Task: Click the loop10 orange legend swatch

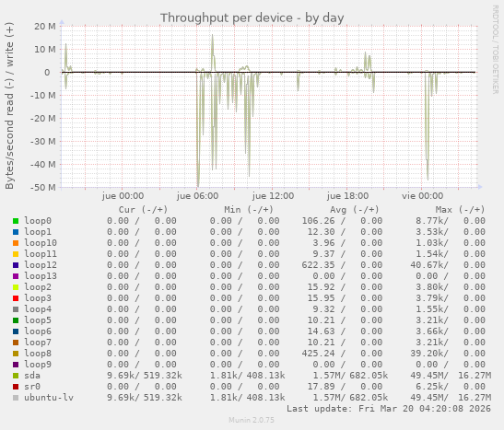Action: pos(16,243)
